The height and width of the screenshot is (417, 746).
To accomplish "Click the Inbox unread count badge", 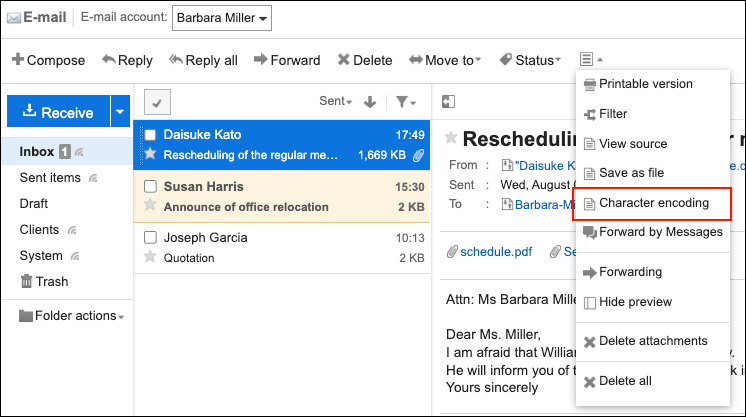I will (x=65, y=152).
